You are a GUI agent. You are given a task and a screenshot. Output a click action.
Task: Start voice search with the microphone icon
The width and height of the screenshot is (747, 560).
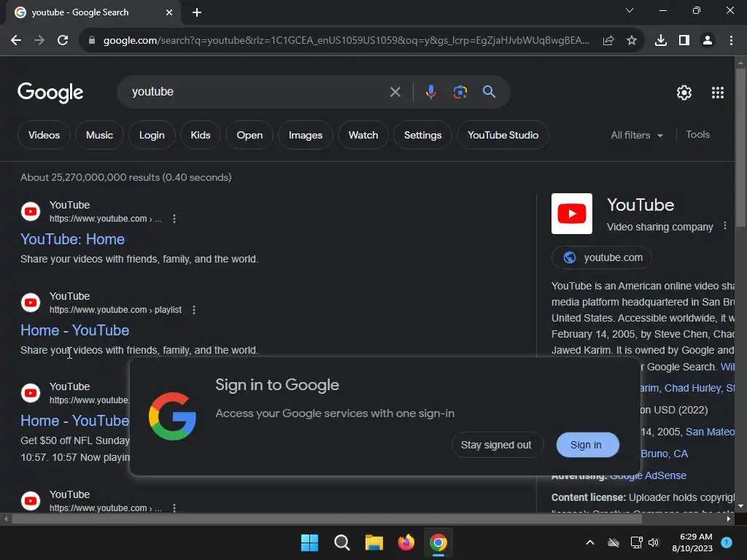pos(430,91)
